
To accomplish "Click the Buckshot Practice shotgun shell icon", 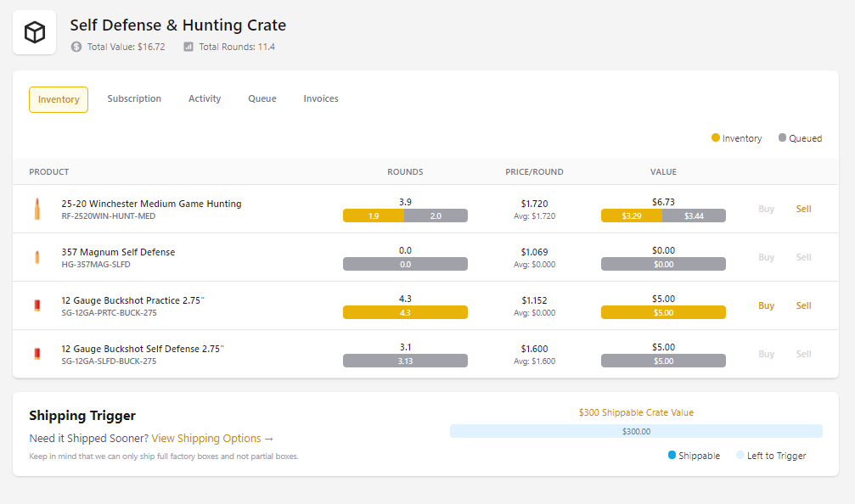I will tap(37, 305).
